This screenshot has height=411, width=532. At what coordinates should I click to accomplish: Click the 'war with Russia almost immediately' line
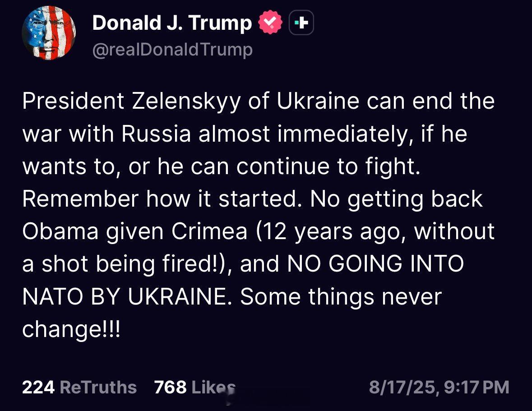tap(245, 134)
